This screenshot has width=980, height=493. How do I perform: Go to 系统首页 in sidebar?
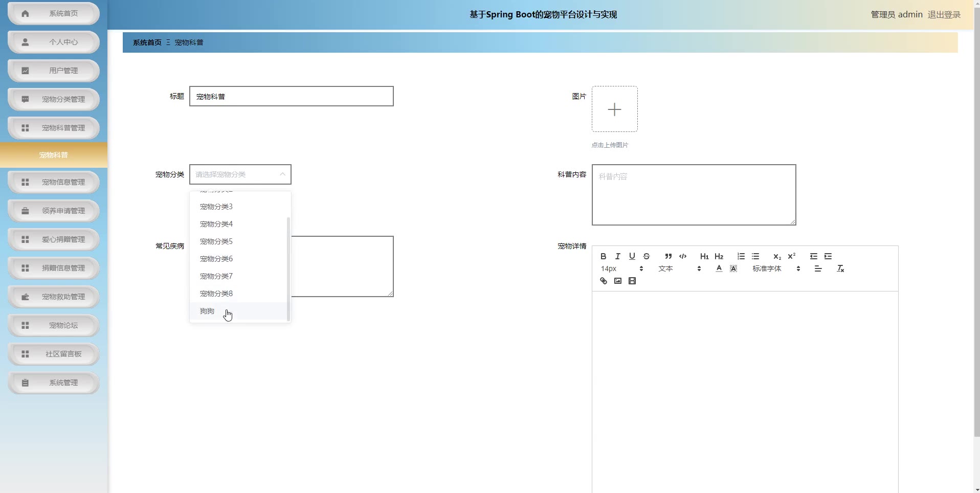[54, 13]
